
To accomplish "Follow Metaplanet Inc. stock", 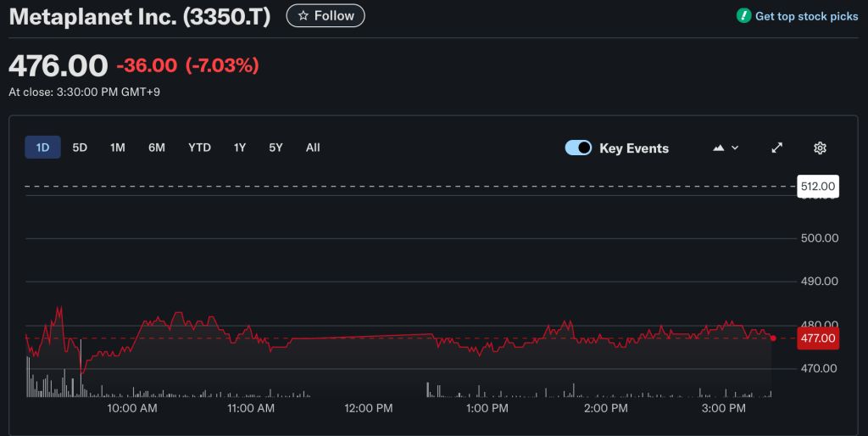I will point(325,15).
